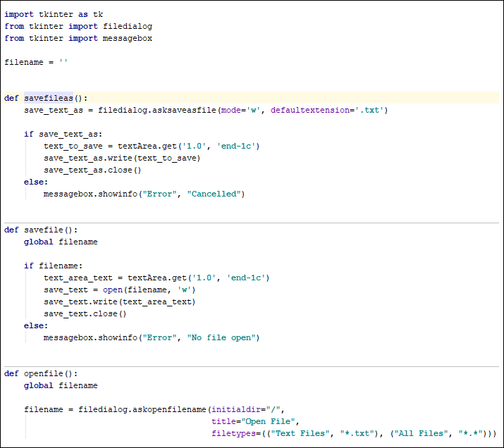Click the 'open' builtin in the save_text assignment

click(113, 290)
